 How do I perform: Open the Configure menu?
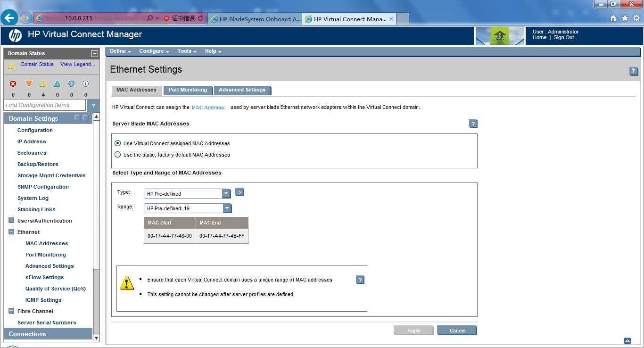(x=154, y=51)
